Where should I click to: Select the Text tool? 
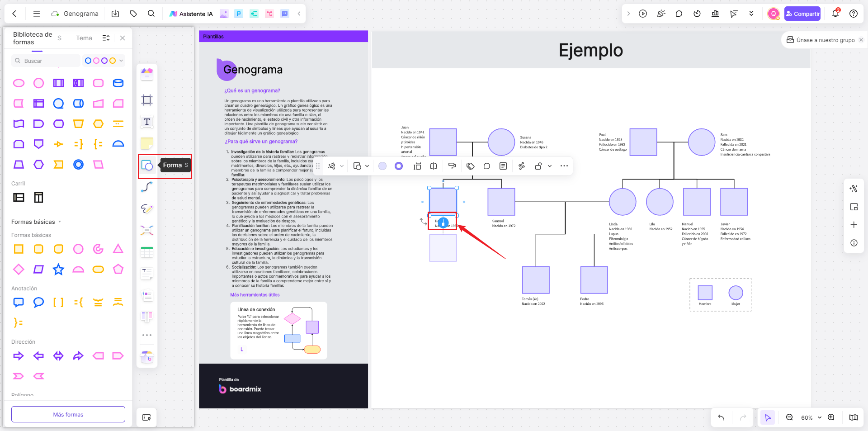click(147, 122)
